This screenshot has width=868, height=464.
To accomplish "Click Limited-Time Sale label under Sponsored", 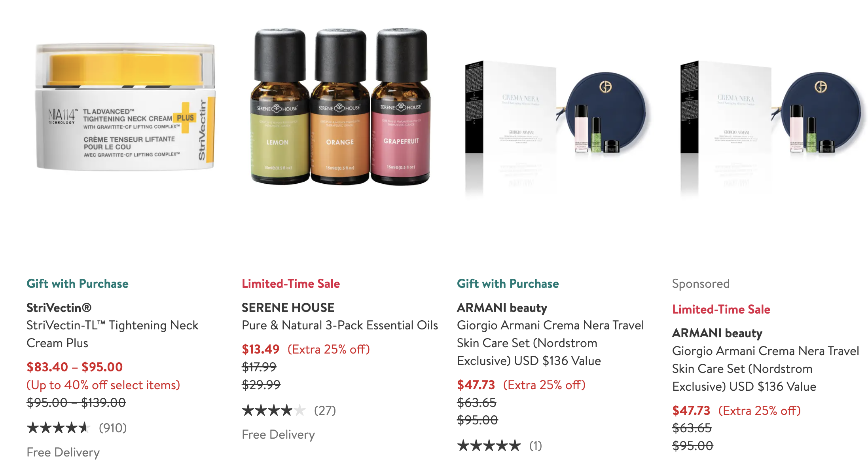I will click(721, 309).
